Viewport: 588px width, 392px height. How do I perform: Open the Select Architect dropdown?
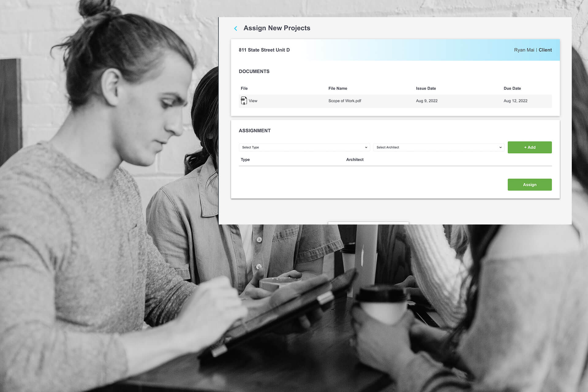[x=439, y=147]
